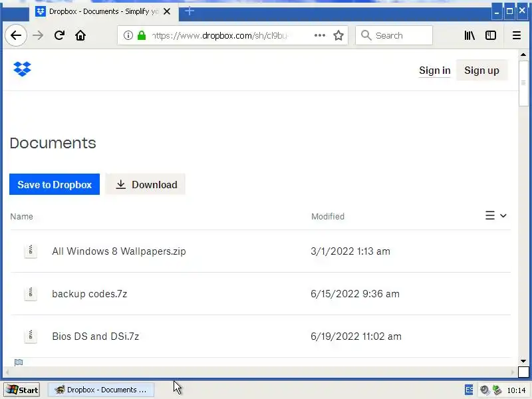Screen dimensions: 532x399
Task: Bookmark this page with the star icon
Action: click(x=338, y=35)
